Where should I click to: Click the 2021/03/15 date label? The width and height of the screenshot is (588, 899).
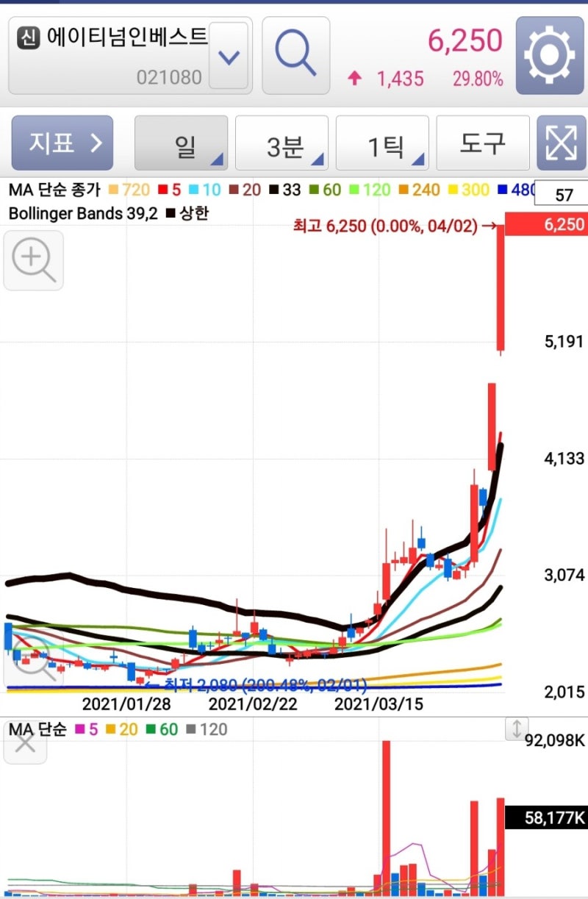[379, 704]
